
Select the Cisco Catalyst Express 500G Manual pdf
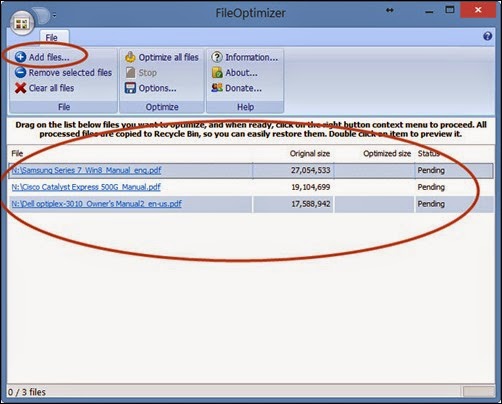point(86,187)
